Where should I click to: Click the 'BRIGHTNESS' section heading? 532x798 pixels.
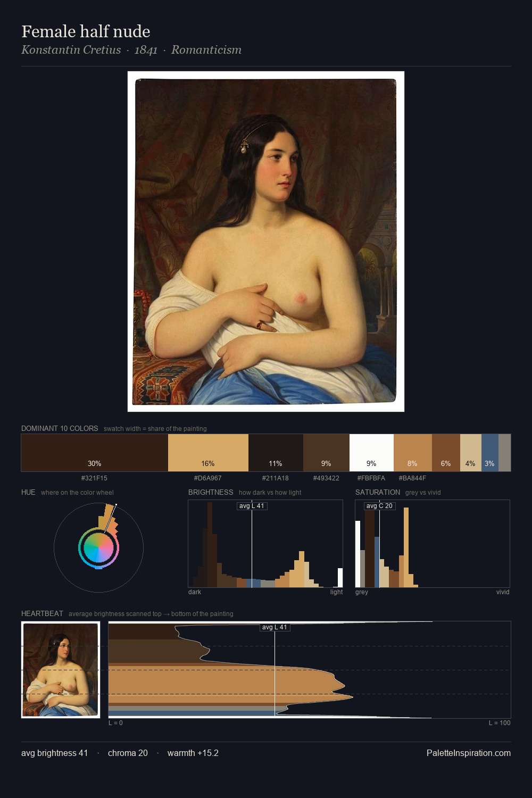[211, 492]
